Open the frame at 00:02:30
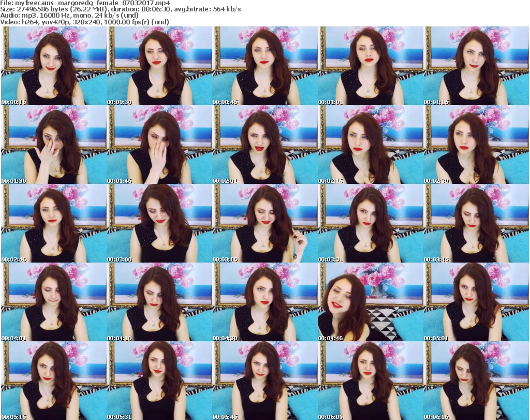 tap(476, 144)
